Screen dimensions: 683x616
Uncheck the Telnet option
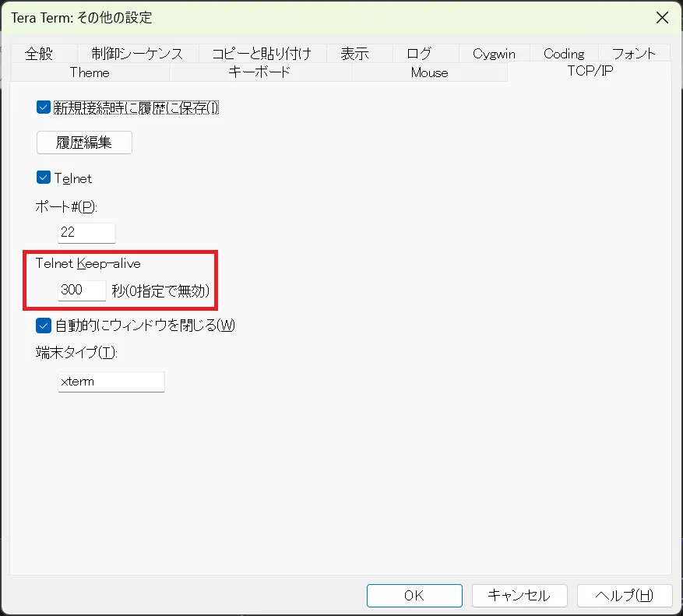tap(44, 178)
